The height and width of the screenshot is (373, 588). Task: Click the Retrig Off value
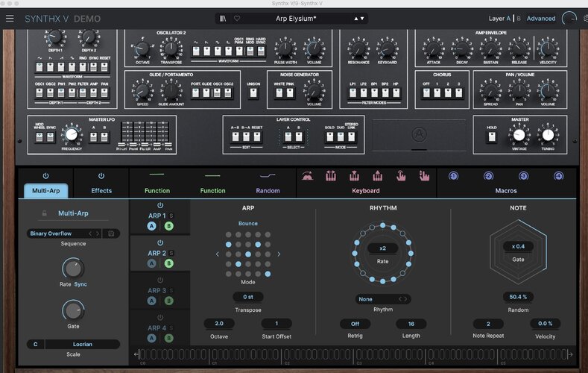[x=355, y=324]
